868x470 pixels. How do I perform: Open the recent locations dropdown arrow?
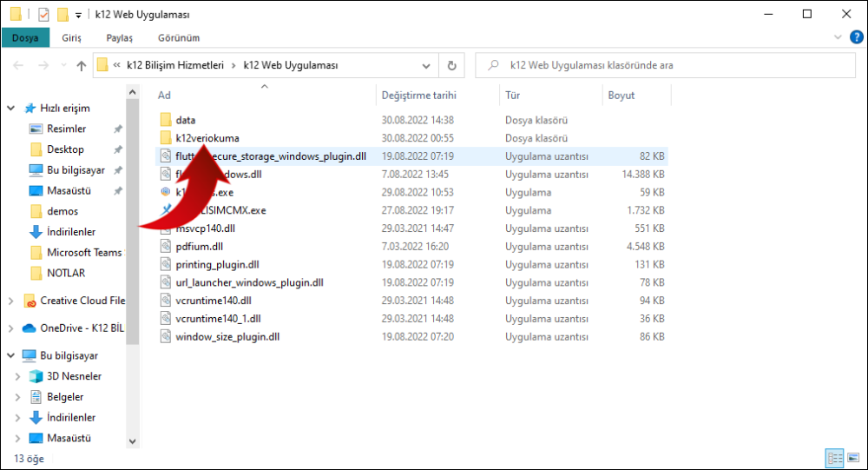63,65
